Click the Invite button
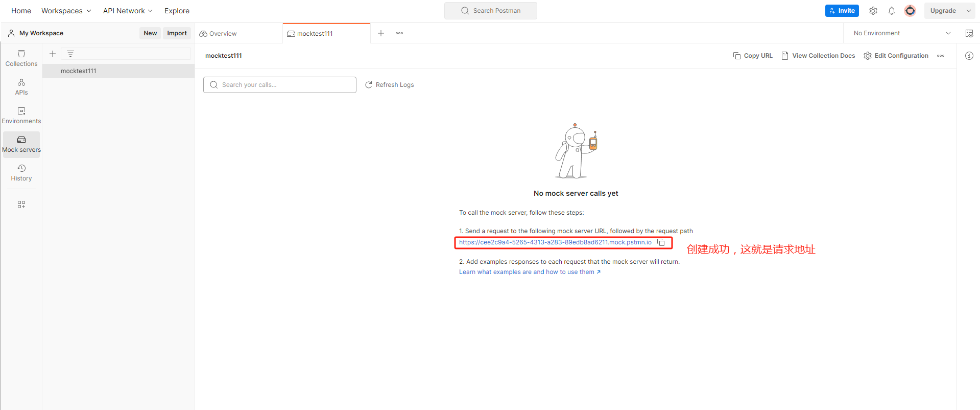Image resolution: width=980 pixels, height=410 pixels. 842,11
